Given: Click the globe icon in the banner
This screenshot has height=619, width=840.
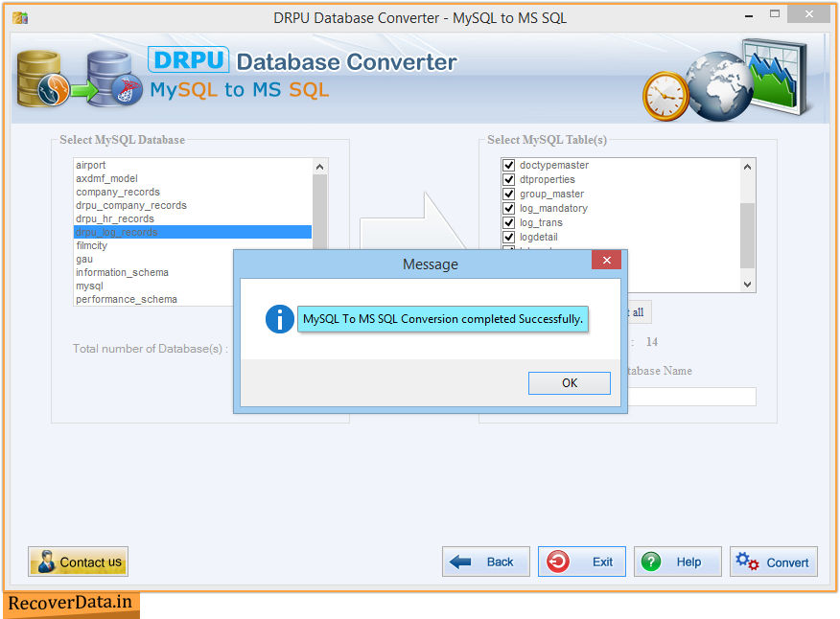Looking at the screenshot, I should [x=719, y=86].
